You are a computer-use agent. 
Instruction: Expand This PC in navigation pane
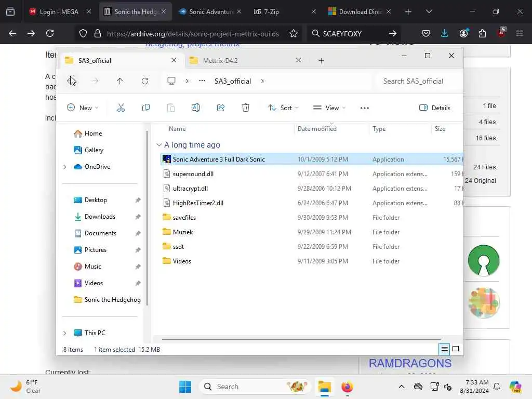coord(65,333)
